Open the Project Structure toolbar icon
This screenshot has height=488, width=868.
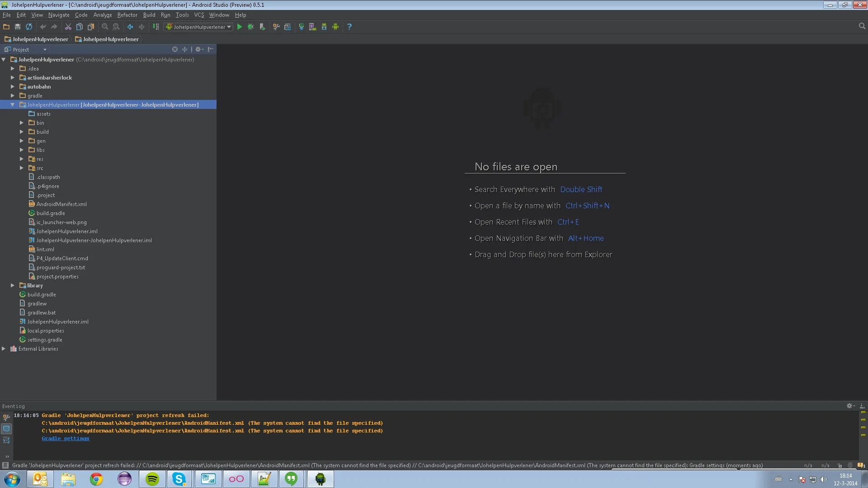pyautogui.click(x=288, y=27)
